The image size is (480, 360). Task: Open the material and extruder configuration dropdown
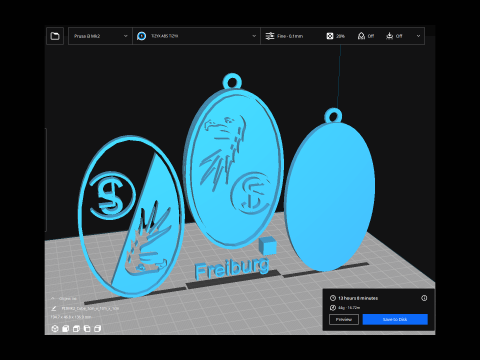(x=196, y=36)
